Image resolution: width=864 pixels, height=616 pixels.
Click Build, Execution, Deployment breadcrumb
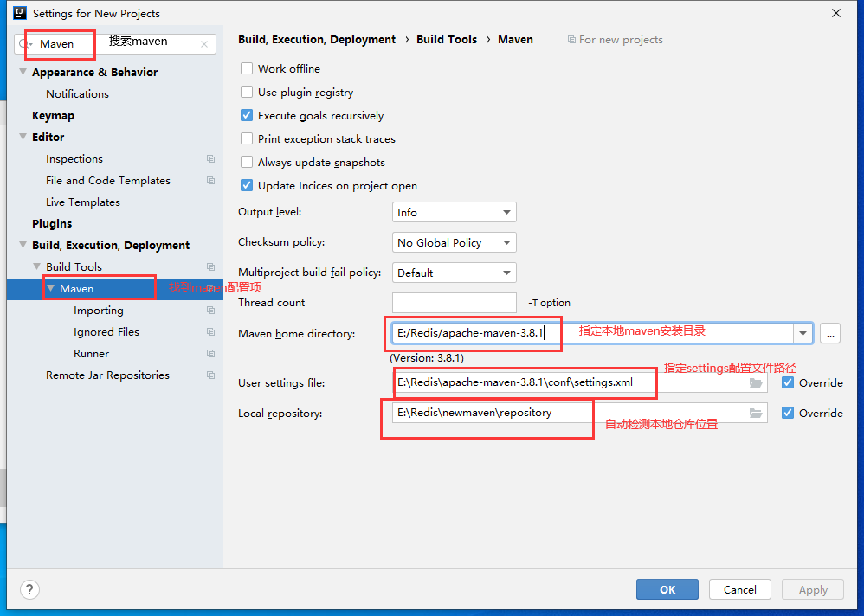(317, 40)
